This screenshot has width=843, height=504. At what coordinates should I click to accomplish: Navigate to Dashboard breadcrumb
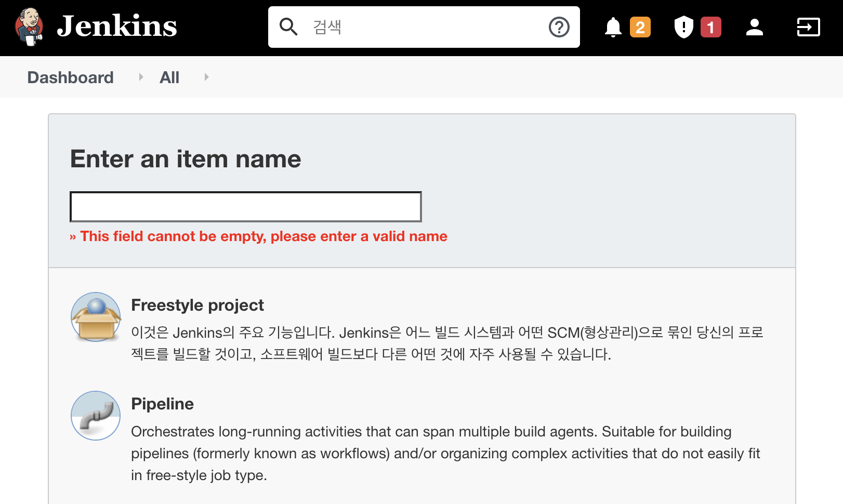pos(70,77)
